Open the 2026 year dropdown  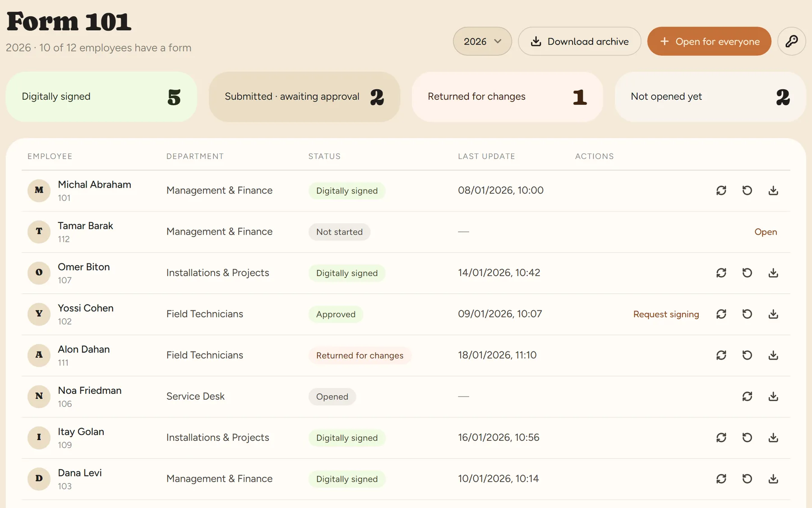coord(482,41)
